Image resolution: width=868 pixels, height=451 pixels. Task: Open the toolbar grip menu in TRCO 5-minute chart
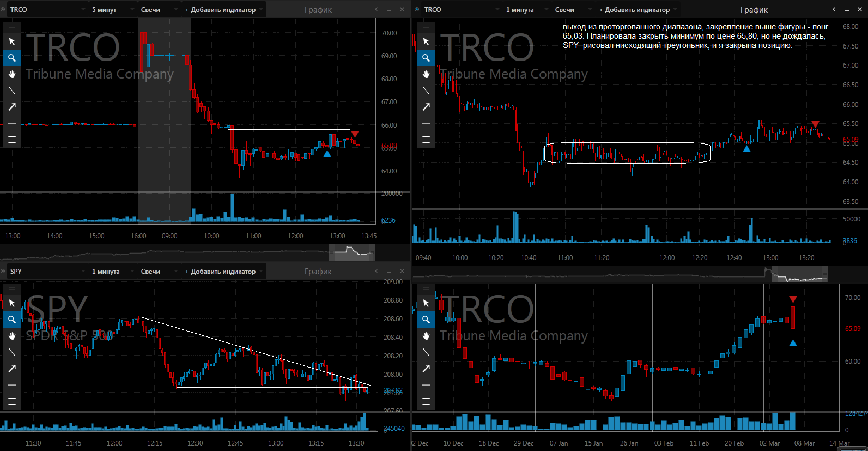click(x=12, y=27)
